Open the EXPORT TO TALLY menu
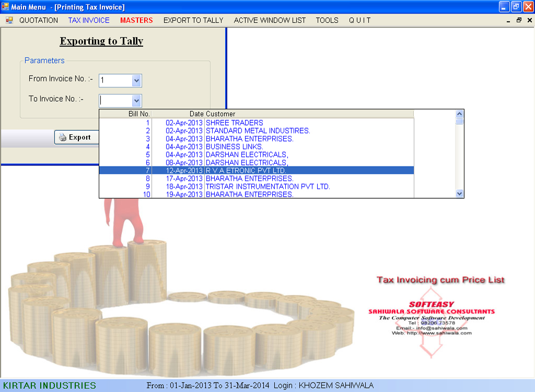The height and width of the screenshot is (392, 535). [x=193, y=20]
